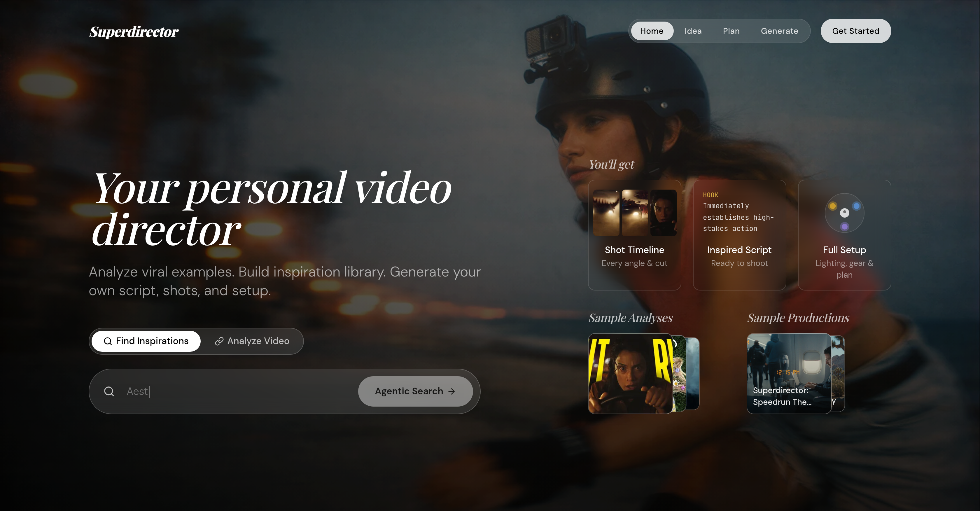
Task: Click the white center dot of setup diagram
Action: (x=845, y=213)
